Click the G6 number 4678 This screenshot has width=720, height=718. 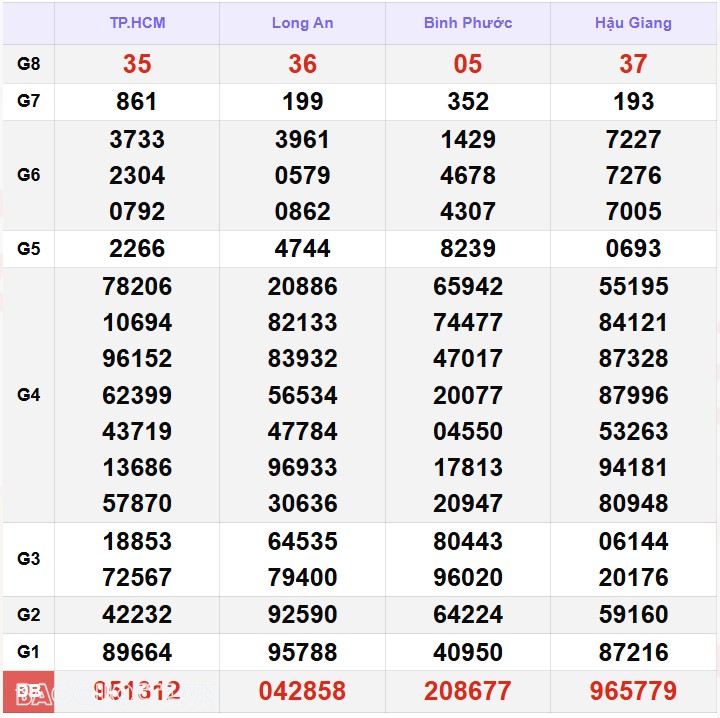467,175
